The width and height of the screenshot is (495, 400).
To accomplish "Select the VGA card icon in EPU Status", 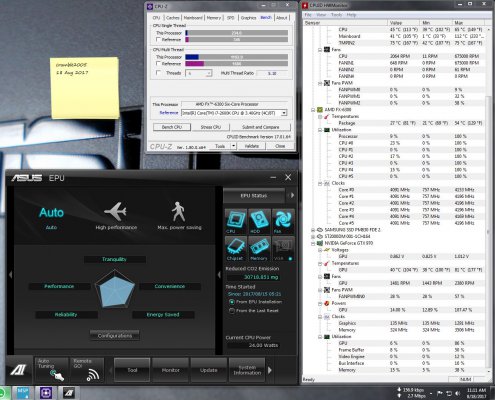I will pyautogui.click(x=283, y=249).
